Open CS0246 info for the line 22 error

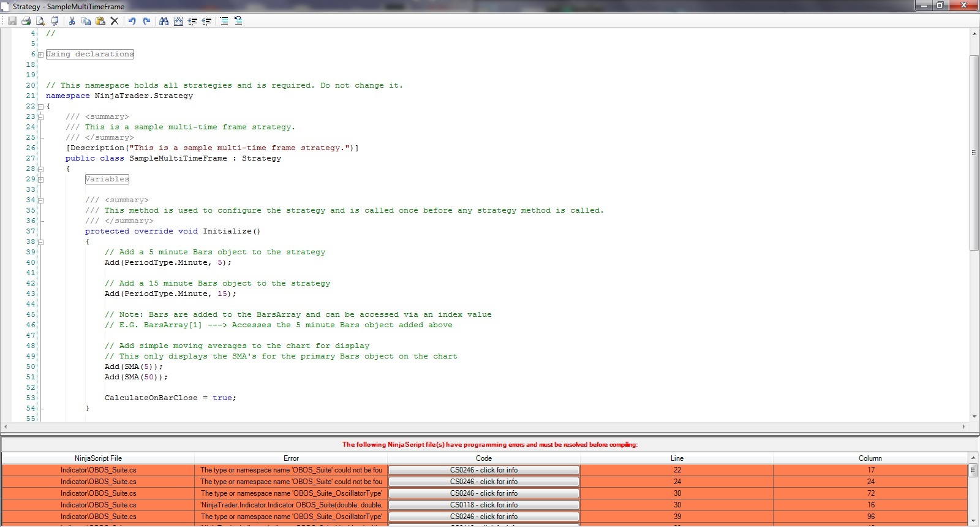click(x=484, y=470)
